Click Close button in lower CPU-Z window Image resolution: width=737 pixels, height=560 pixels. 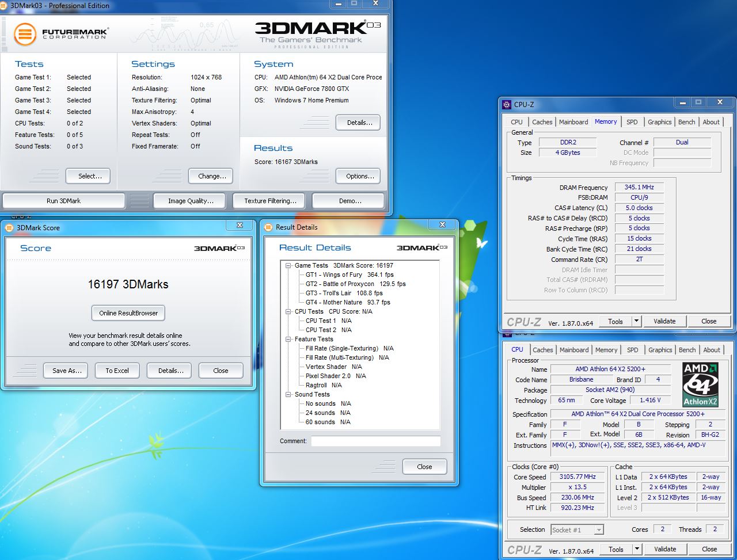pyautogui.click(x=709, y=549)
